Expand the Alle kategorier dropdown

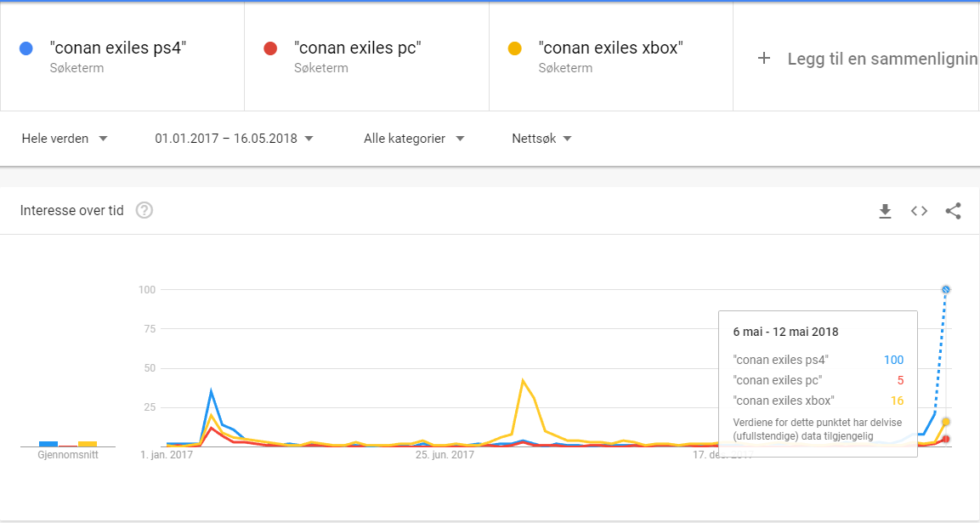(415, 139)
